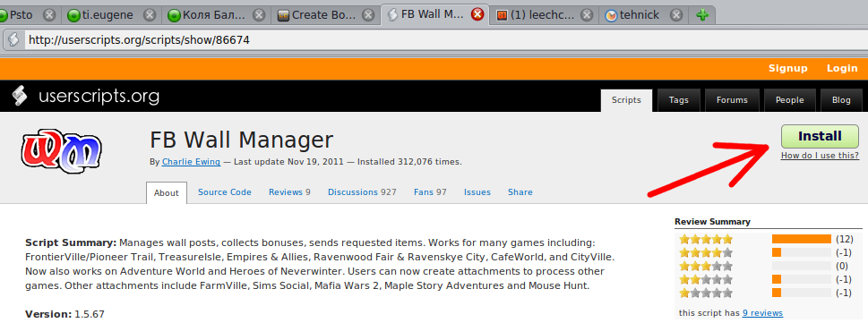Select the People navigation tab
The image size is (868, 323).
click(x=789, y=100)
